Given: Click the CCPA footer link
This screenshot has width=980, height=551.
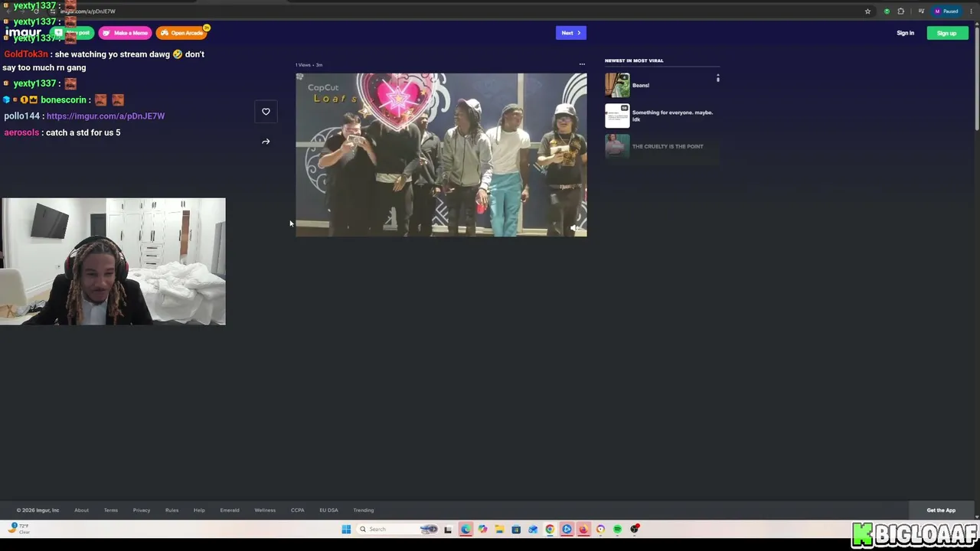Looking at the screenshot, I should coord(298,510).
